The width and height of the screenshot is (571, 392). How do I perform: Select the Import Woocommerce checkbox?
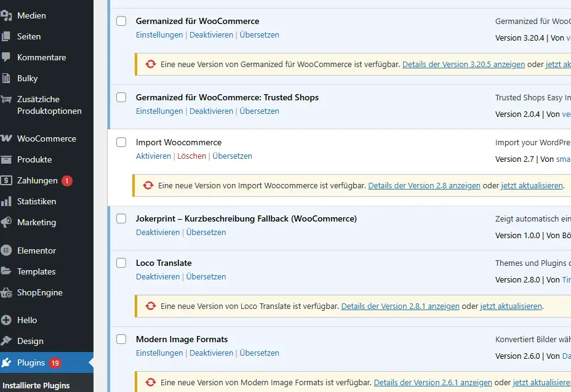pos(121,142)
